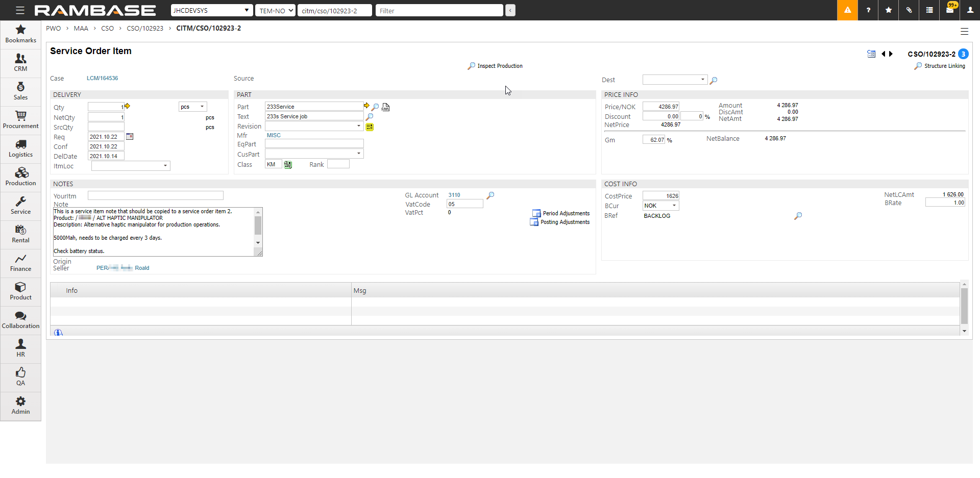The width and height of the screenshot is (980, 478).
Task: Open the Production module in the sidebar
Action: pos(20,177)
